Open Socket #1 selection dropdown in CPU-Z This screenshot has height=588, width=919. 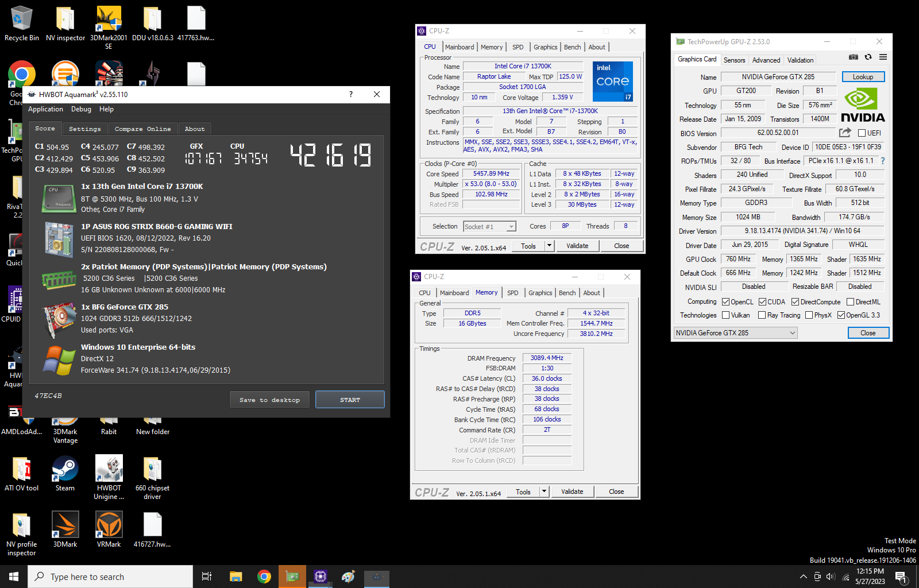490,227
